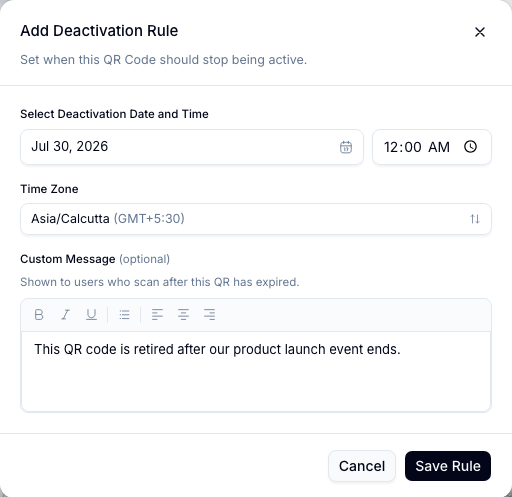The image size is (512, 497).
Task: Center-align the custom message text
Action: click(x=183, y=315)
